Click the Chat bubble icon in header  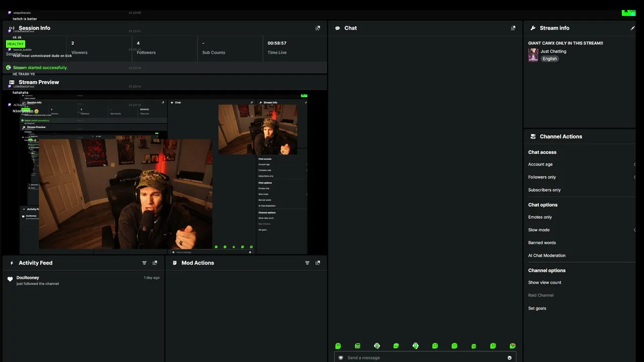[x=338, y=28]
